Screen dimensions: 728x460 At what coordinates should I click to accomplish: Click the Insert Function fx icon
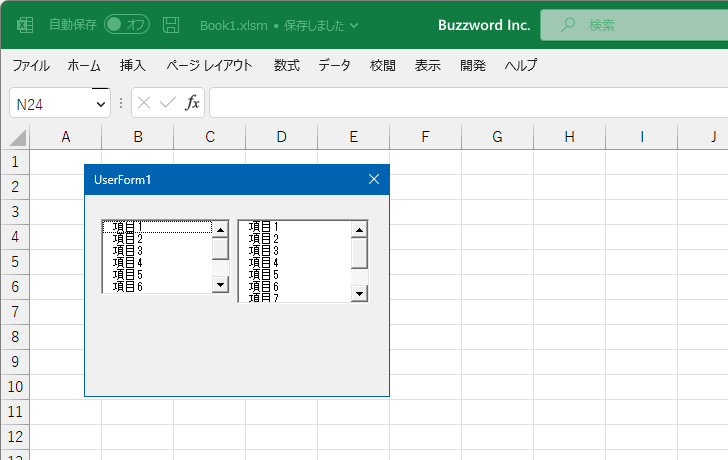point(192,103)
